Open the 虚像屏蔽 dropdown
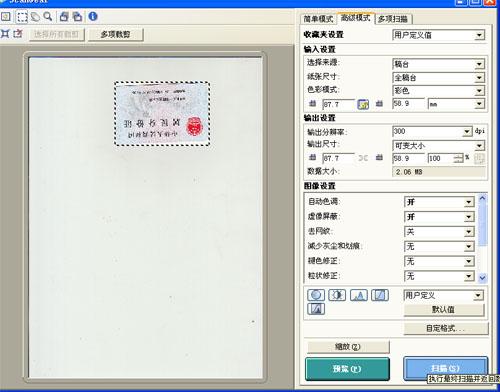The height and width of the screenshot is (392, 500). [439, 217]
